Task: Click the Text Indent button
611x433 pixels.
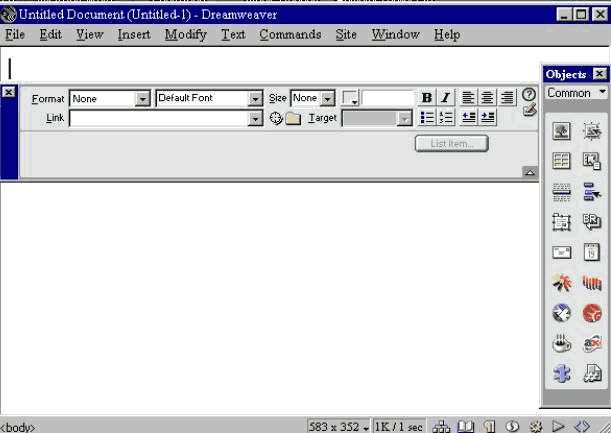Action: (487, 117)
